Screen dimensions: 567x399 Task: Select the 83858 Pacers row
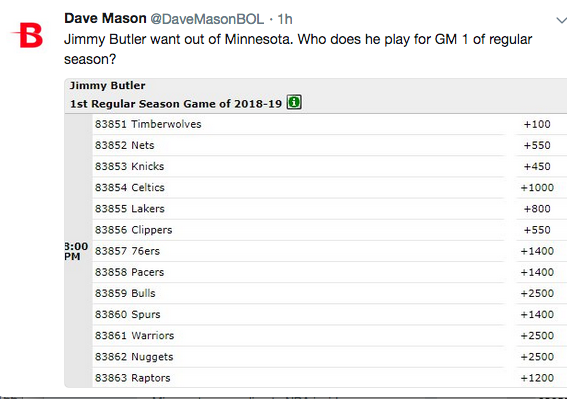pyautogui.click(x=298, y=272)
